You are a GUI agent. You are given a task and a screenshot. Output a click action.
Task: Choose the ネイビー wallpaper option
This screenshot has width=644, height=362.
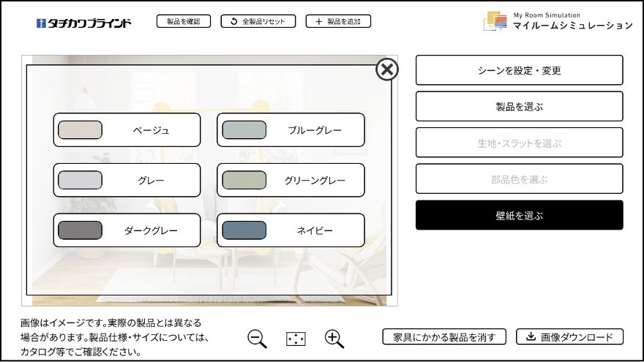tap(291, 230)
